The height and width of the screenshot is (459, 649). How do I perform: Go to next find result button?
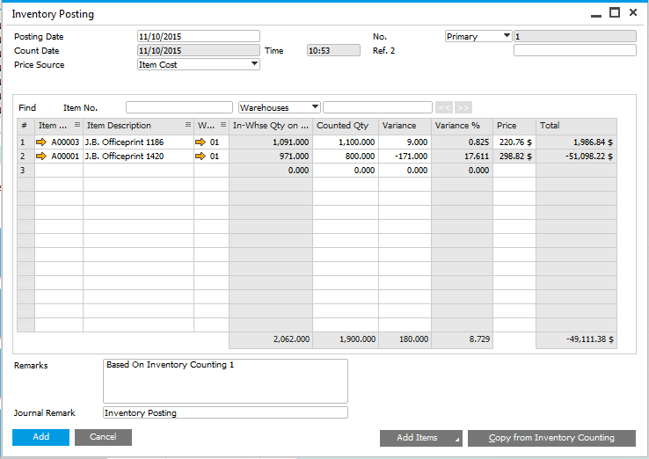click(463, 108)
